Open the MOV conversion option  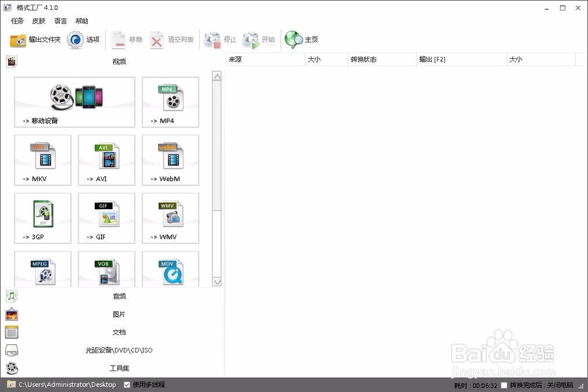170,270
